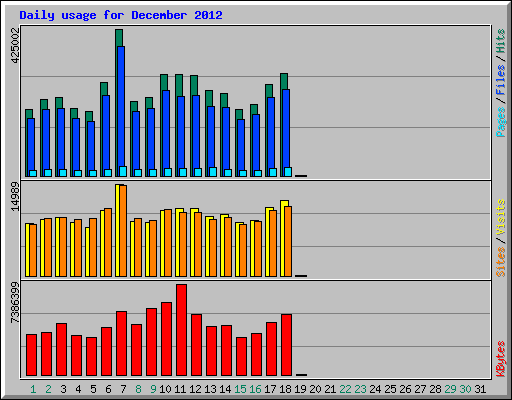Select the tallest red KBytes bar for day 11
This screenshot has width=512, height=400.
coord(181,330)
